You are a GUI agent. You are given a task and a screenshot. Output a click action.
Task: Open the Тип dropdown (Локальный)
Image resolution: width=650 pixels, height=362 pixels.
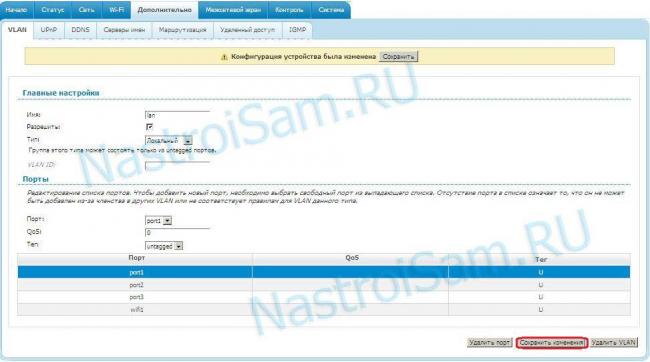tap(168, 141)
